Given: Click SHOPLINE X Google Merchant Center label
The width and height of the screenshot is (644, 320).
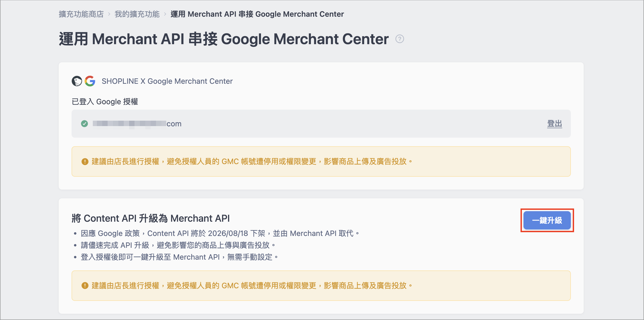Looking at the screenshot, I should coord(167,81).
